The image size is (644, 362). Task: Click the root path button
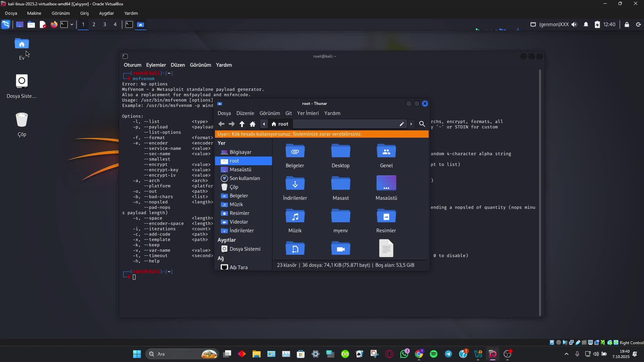(x=280, y=124)
